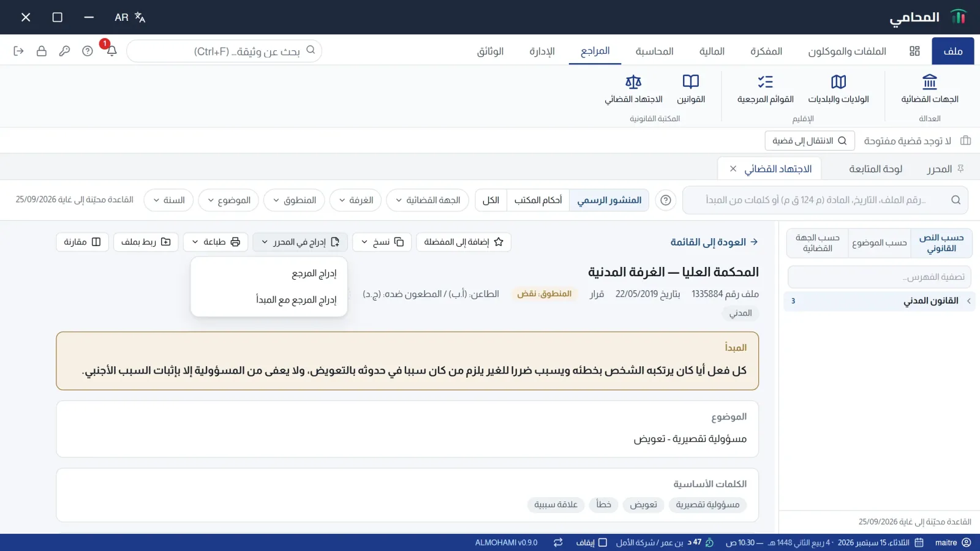This screenshot has width=980, height=551.
Task: Click the help question mark icon in top bar
Action: [88, 51]
